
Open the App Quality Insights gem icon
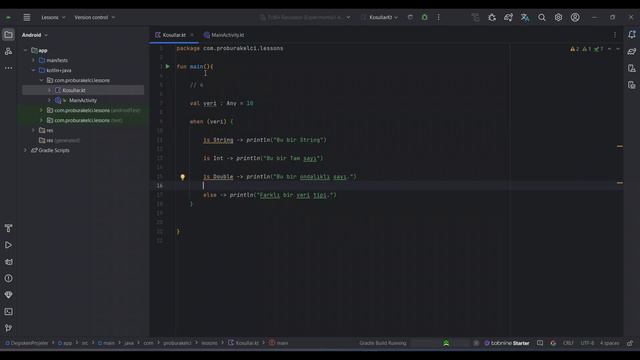coord(8,295)
